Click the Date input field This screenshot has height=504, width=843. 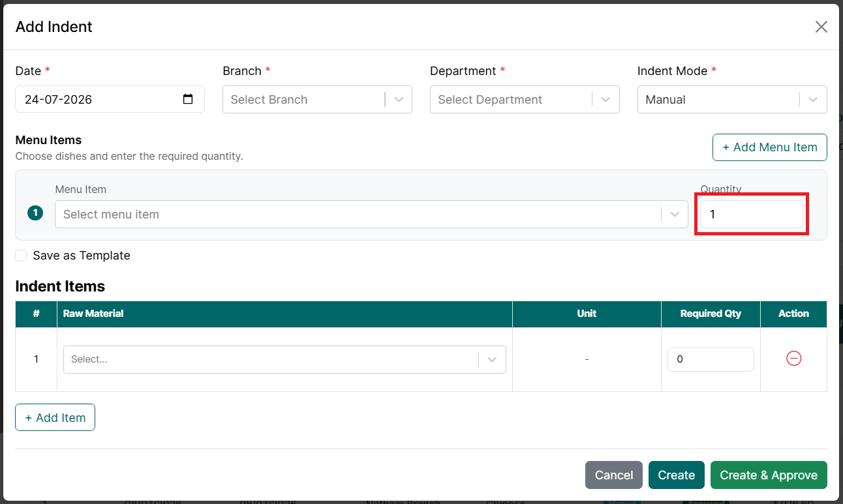pos(110,99)
